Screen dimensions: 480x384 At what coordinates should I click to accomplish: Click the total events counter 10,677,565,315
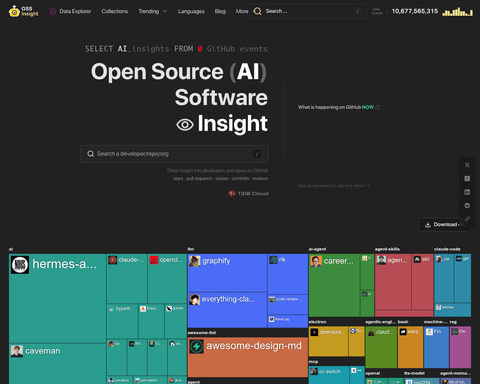click(415, 11)
